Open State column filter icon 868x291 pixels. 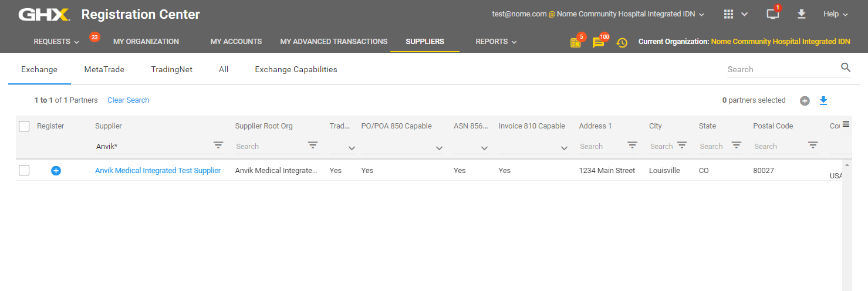[736, 145]
